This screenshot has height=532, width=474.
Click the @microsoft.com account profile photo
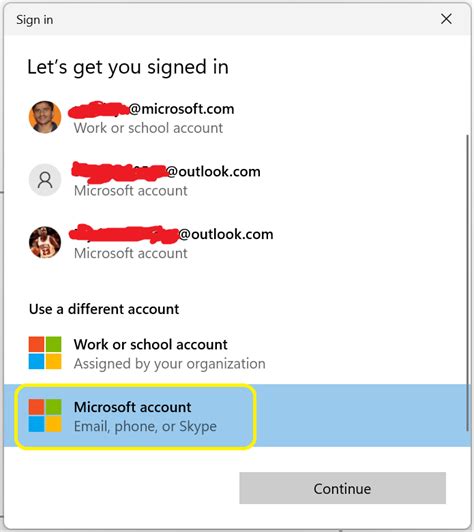[x=45, y=117]
